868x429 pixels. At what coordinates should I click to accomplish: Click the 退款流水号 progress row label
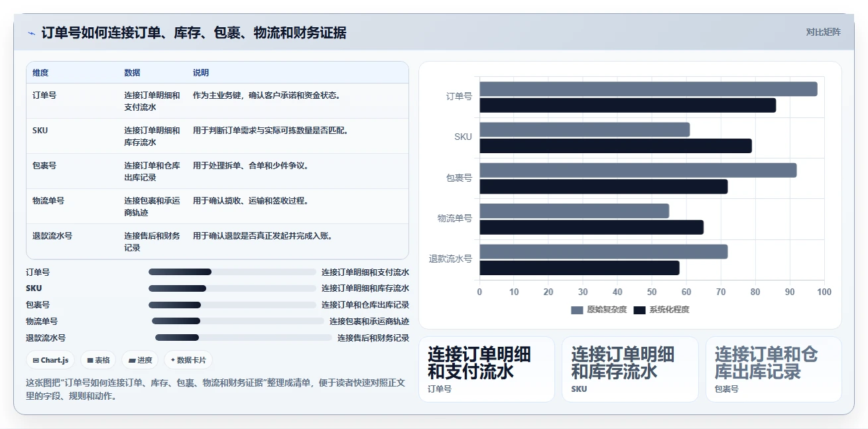point(46,337)
